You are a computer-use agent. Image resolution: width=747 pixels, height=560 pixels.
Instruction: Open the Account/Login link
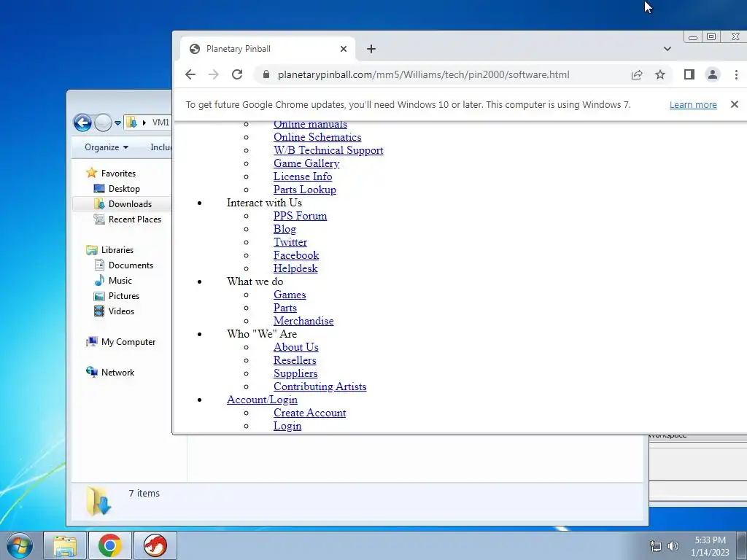tap(262, 400)
